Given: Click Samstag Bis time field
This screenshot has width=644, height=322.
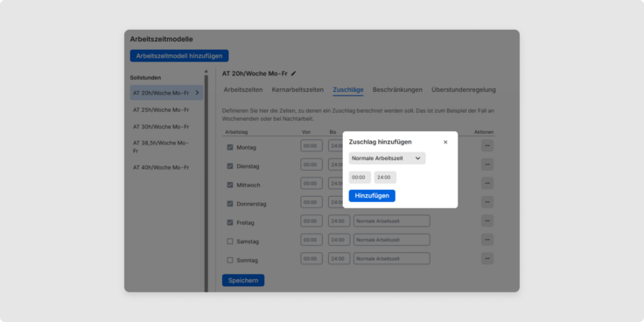Looking at the screenshot, I should pyautogui.click(x=339, y=240).
